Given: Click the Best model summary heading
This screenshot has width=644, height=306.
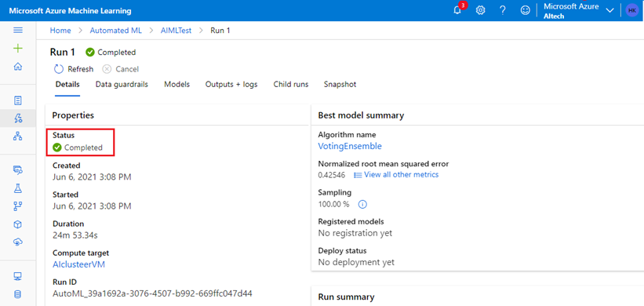Looking at the screenshot, I should (x=361, y=115).
